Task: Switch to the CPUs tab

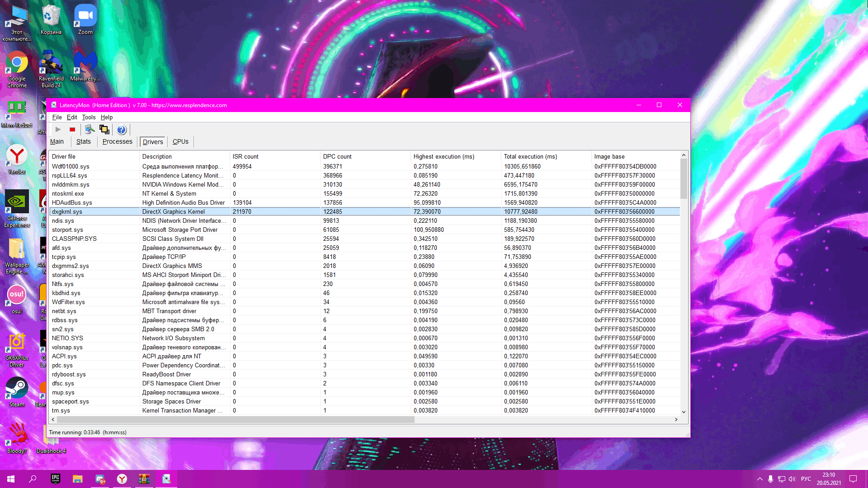Action: (x=180, y=141)
